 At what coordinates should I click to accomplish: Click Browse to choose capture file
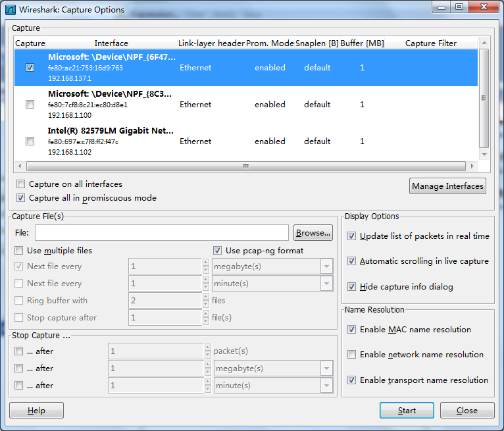click(x=313, y=233)
